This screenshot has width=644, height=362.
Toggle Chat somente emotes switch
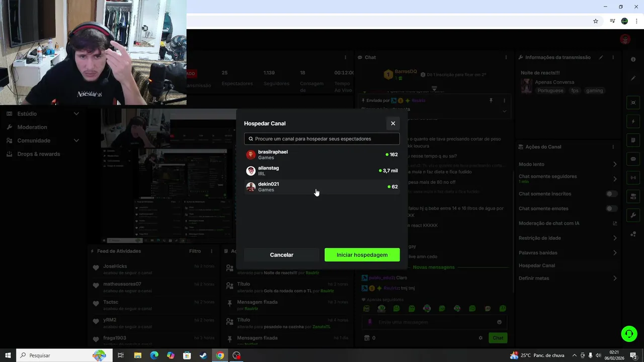click(611, 208)
